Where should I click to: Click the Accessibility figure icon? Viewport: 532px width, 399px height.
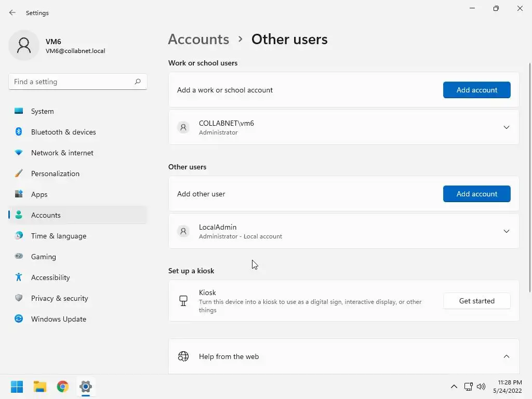point(19,277)
